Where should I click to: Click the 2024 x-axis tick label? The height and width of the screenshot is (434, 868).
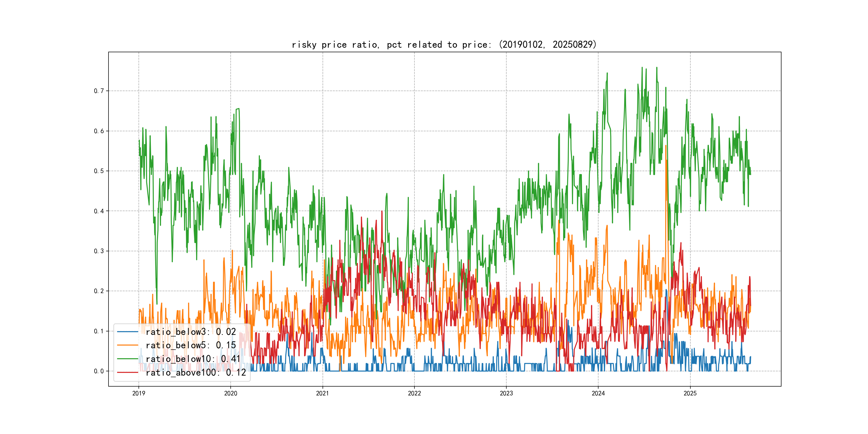tap(598, 393)
